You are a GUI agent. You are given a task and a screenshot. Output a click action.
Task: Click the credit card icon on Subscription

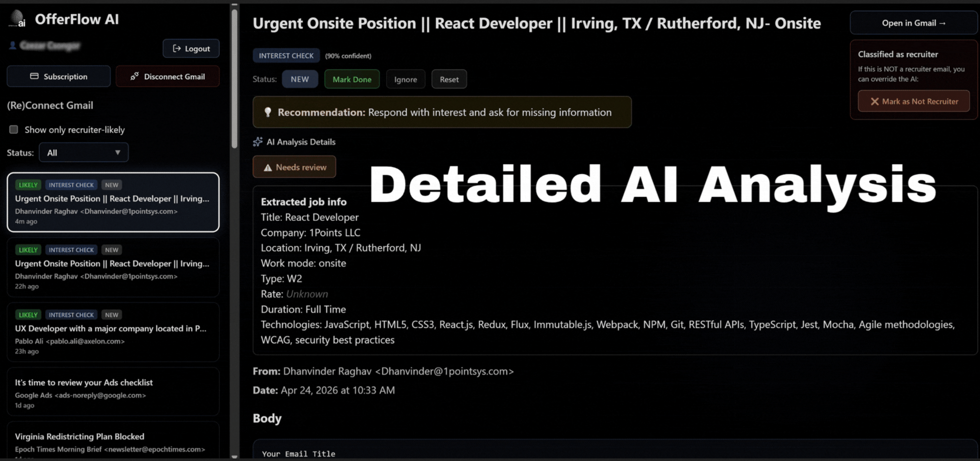[34, 76]
